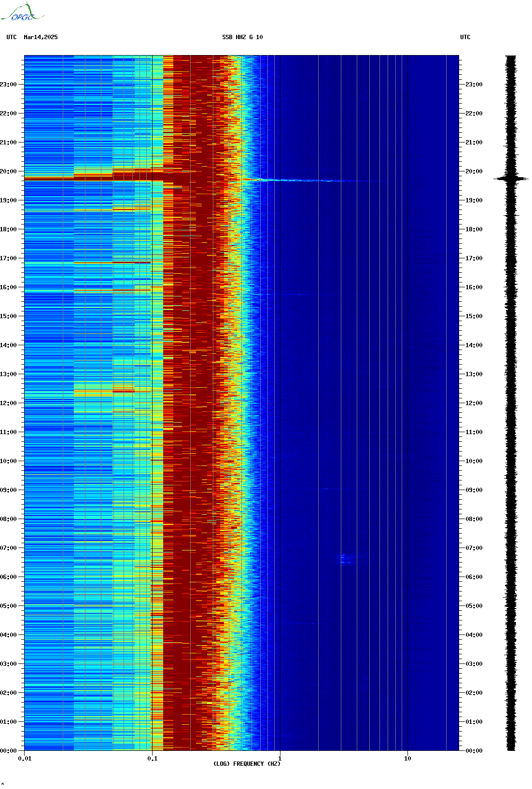Click the large spike on the seismogram trace

pos(511,179)
